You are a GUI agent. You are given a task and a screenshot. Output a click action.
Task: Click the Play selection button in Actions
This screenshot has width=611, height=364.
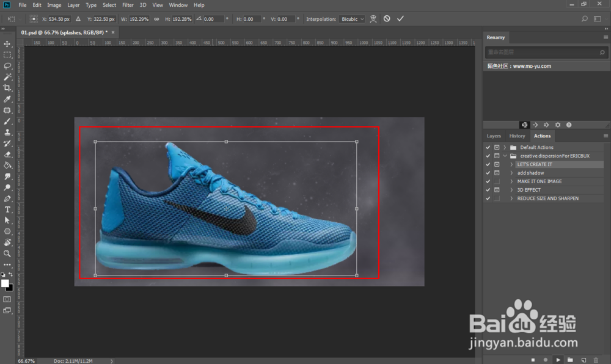[558, 360]
